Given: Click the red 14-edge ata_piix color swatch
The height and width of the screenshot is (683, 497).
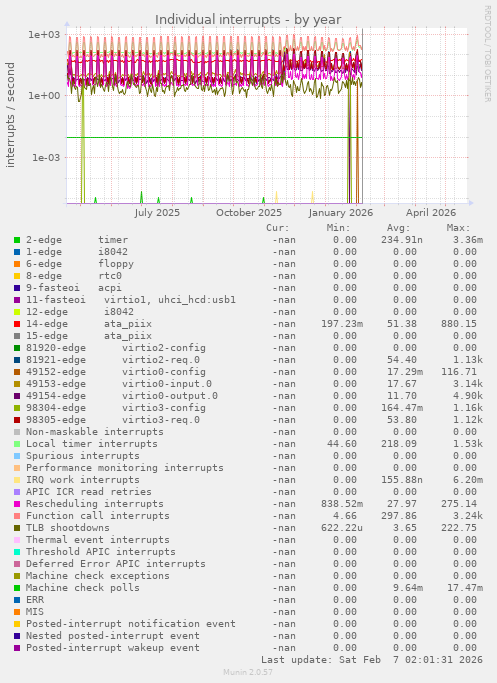Looking at the screenshot, I should coord(17,324).
